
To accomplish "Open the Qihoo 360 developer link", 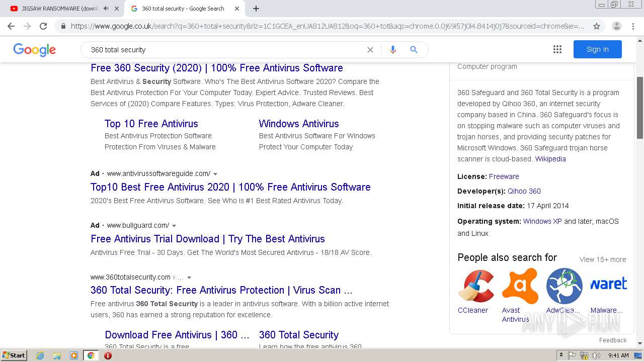I will (x=524, y=191).
